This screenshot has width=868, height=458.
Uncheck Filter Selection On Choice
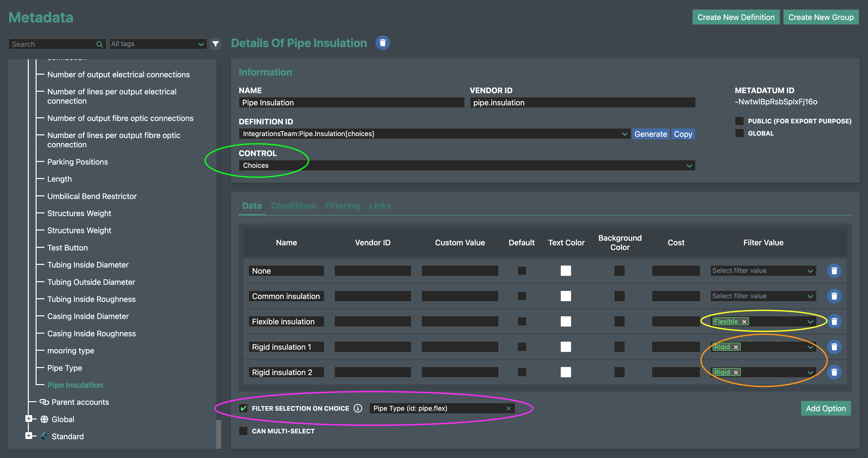243,408
